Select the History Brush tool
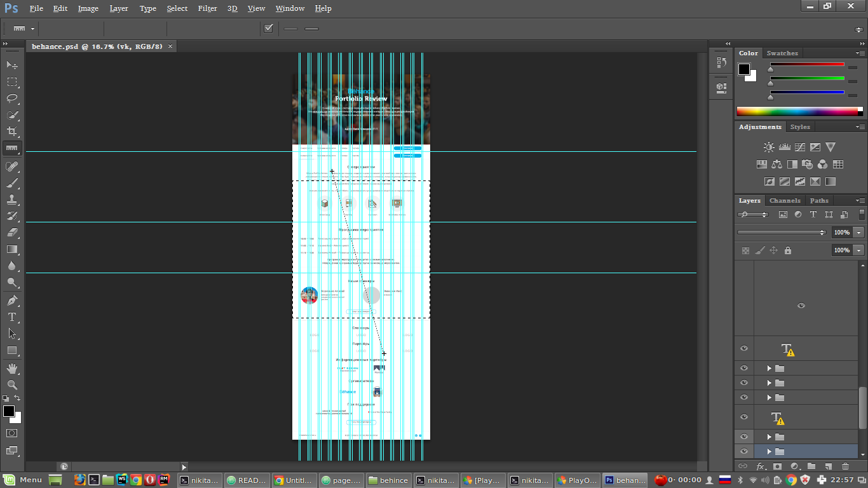 tap(12, 216)
